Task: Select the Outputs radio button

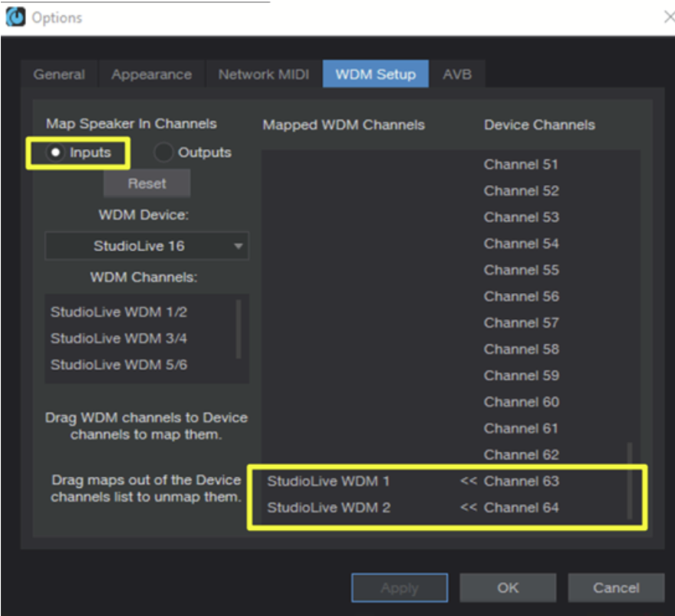Action: coord(163,153)
